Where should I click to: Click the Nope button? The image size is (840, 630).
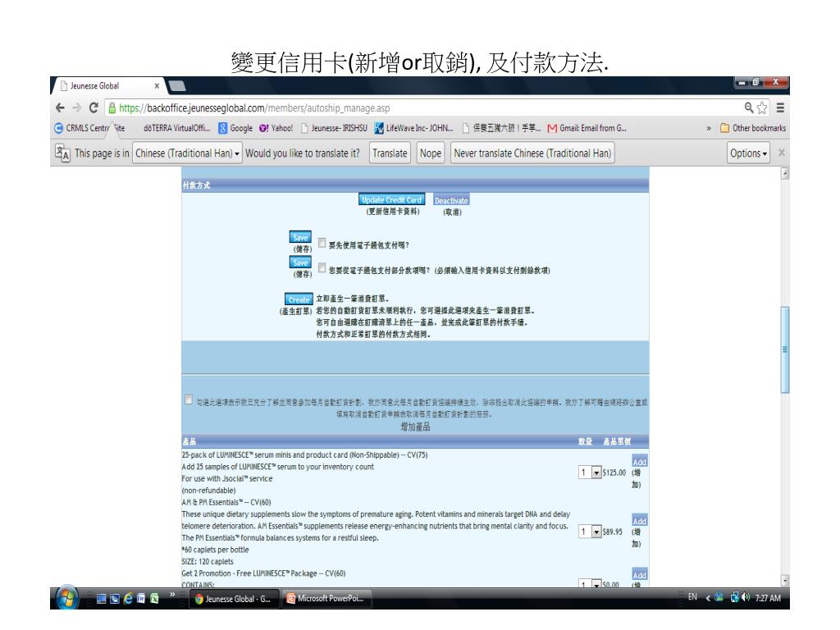(430, 153)
